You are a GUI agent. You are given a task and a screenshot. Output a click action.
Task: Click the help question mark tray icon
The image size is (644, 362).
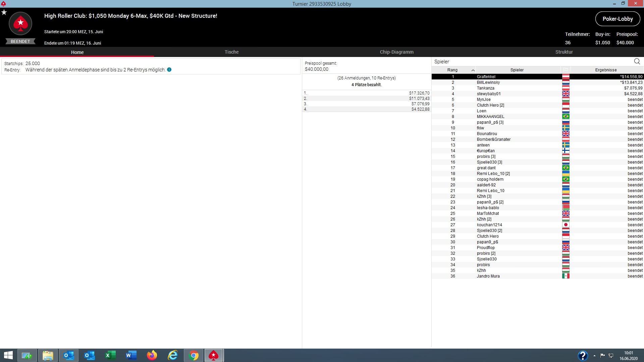pyautogui.click(x=583, y=355)
